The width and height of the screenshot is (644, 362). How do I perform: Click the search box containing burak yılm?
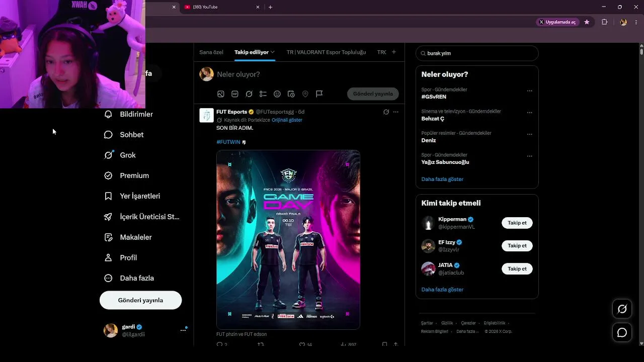(477, 53)
